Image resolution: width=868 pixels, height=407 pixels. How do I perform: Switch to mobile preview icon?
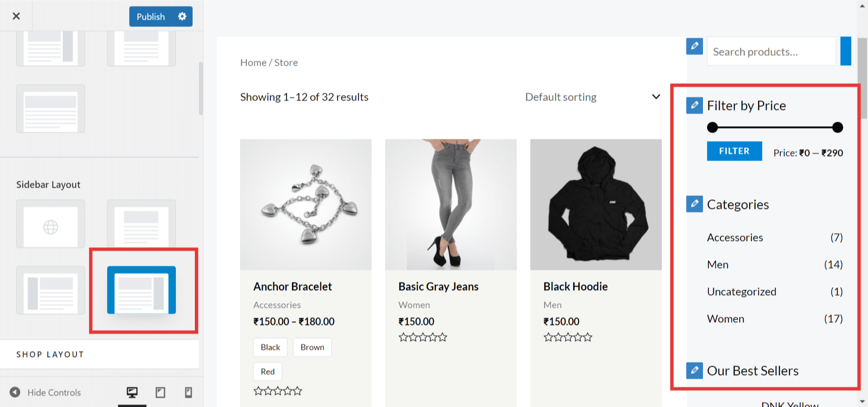189,392
